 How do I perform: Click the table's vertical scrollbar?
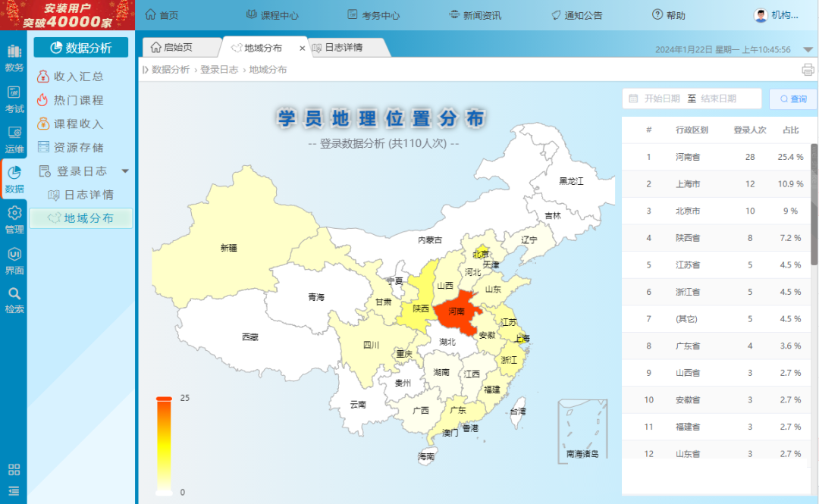(x=814, y=205)
